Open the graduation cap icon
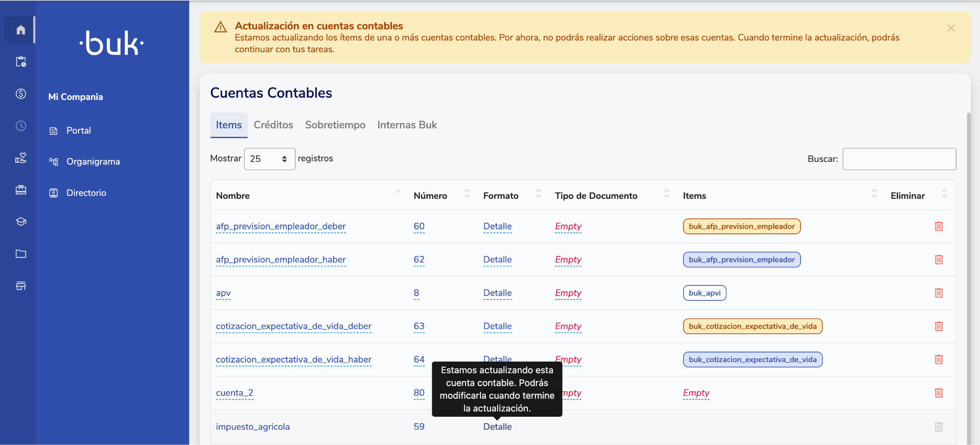The image size is (980, 445). 21,222
